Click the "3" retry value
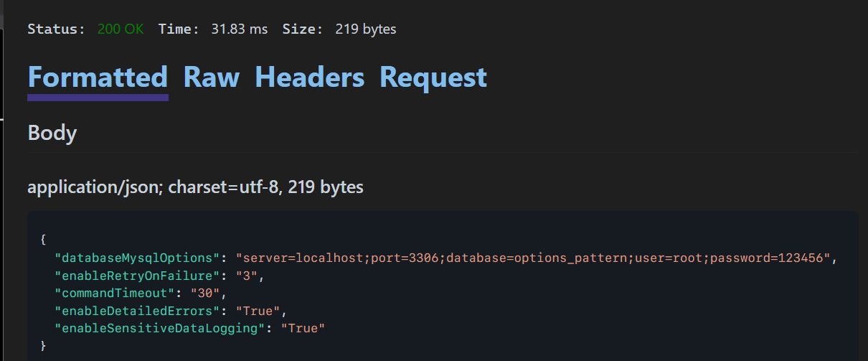 255,275
